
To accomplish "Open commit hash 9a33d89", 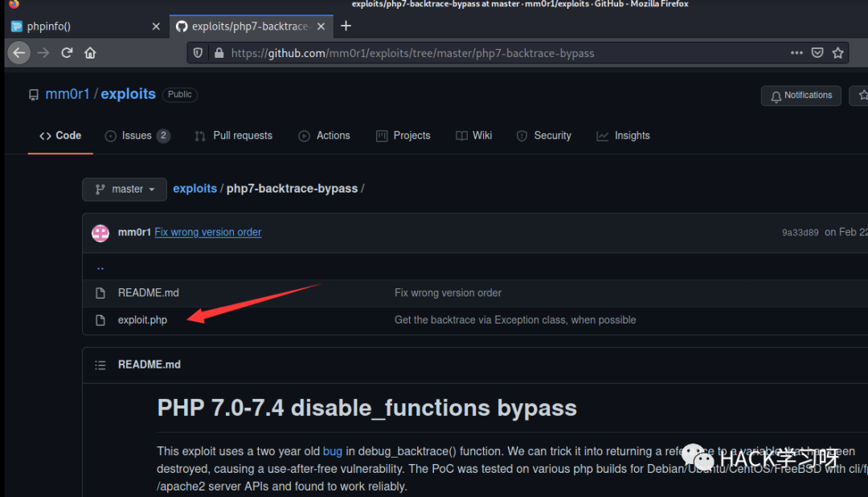I will 800,233.
